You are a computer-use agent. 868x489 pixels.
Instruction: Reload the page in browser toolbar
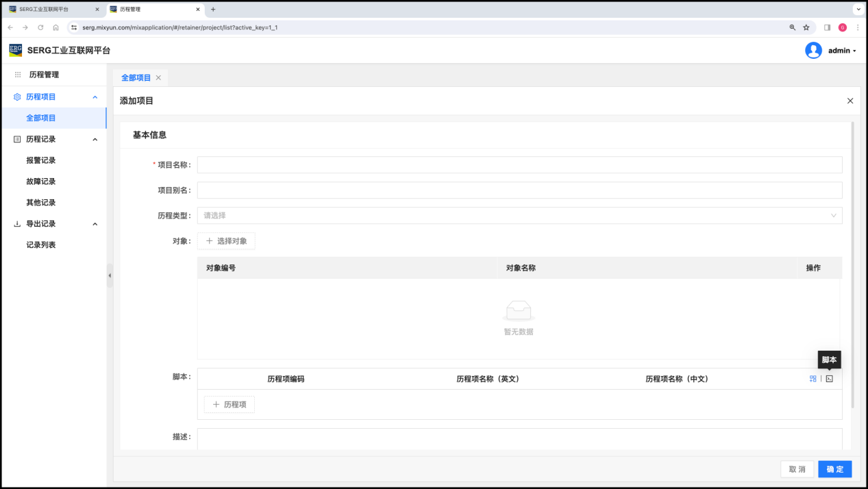click(x=40, y=27)
